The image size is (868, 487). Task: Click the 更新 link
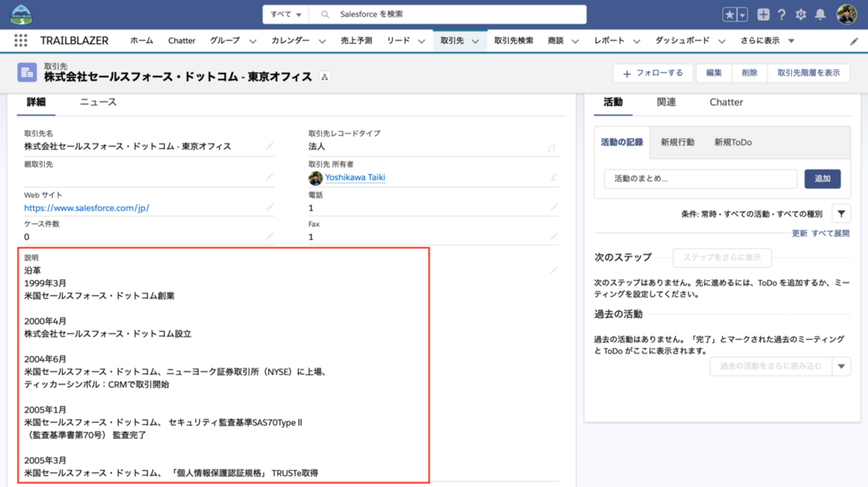tap(799, 233)
